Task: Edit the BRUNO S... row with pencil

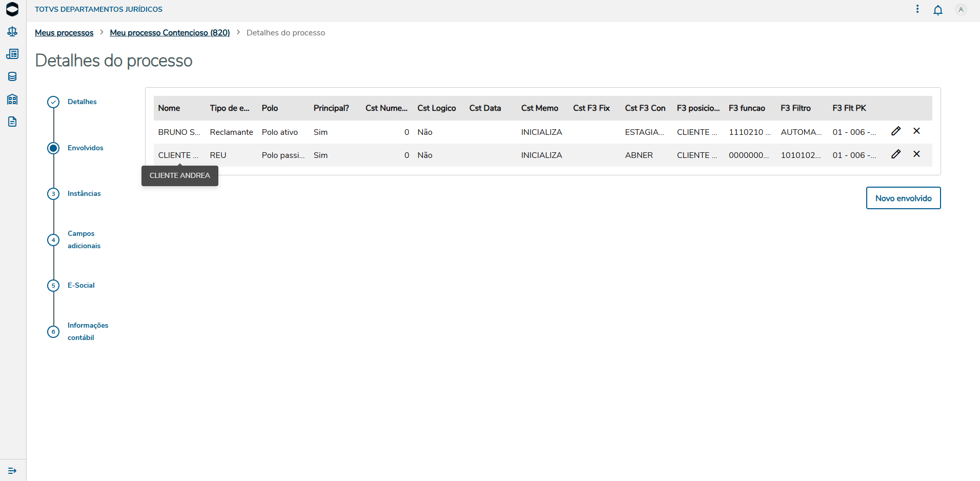Action: pyautogui.click(x=896, y=131)
